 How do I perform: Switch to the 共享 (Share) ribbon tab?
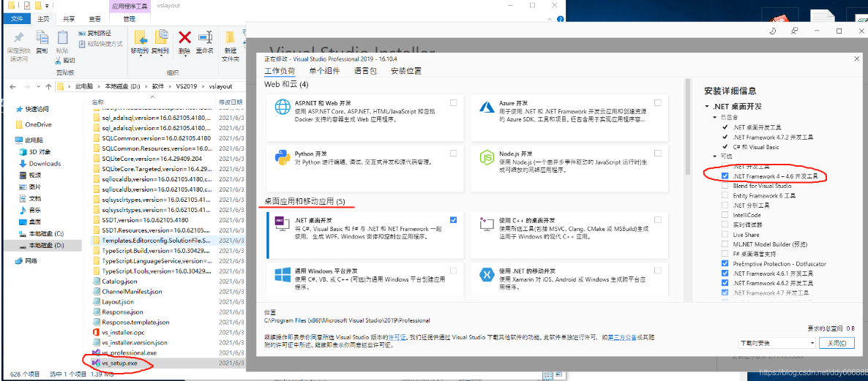[70, 19]
